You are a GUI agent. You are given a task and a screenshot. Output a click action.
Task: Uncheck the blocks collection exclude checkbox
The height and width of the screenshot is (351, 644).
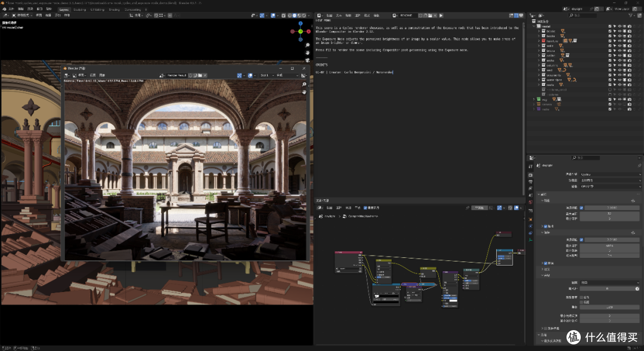(610, 31)
